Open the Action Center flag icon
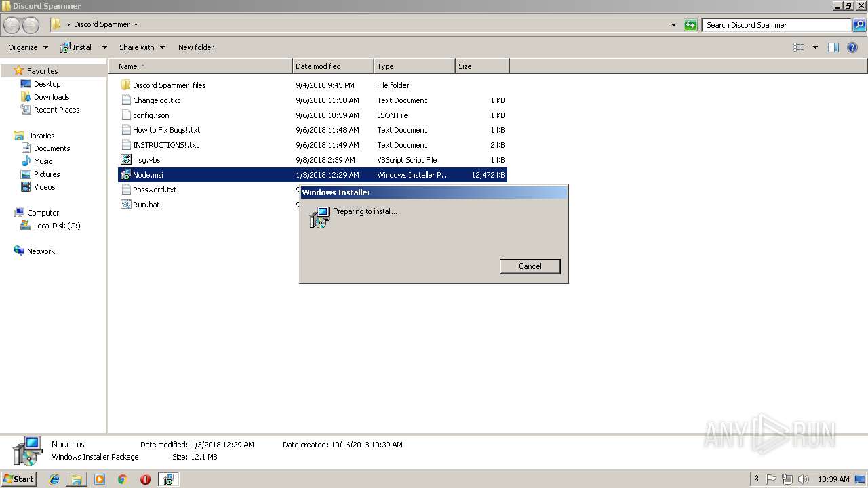The image size is (868, 488). click(x=771, y=479)
